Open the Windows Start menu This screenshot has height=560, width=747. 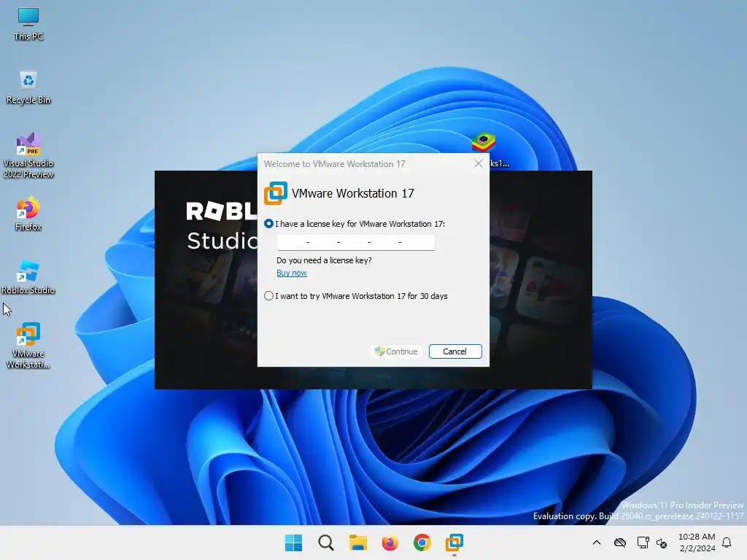293,542
